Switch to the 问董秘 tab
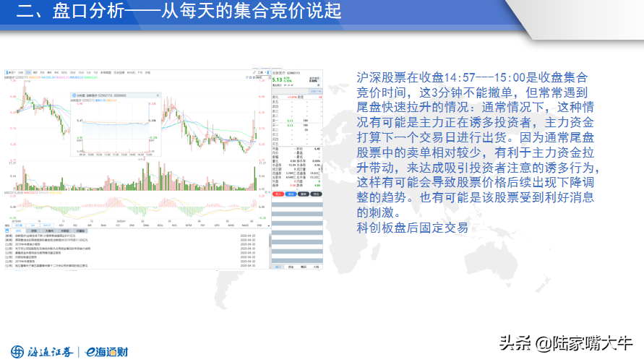The width and height of the screenshot is (644, 362). click(80, 231)
